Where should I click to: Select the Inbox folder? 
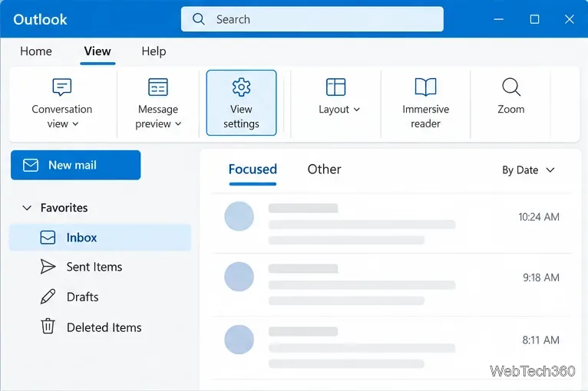click(101, 238)
